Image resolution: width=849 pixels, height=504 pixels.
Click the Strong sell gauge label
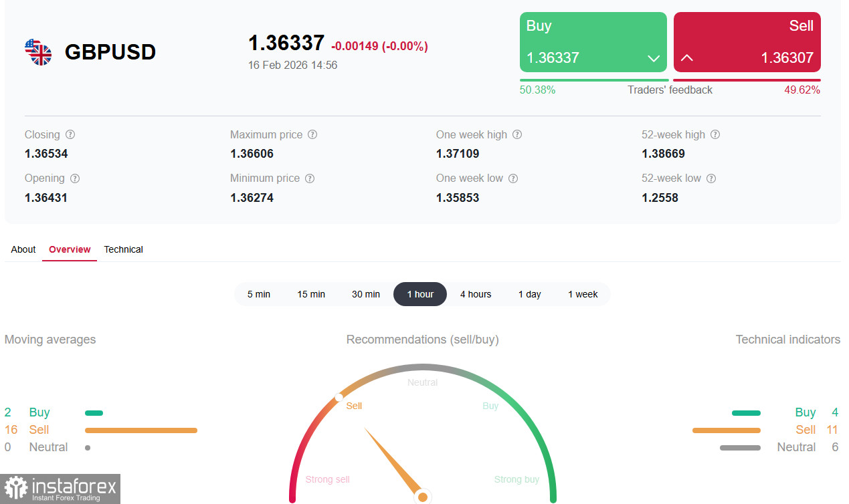pos(327,479)
